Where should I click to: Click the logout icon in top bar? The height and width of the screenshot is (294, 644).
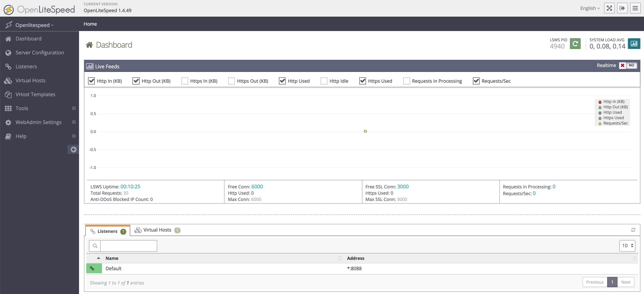pos(622,8)
